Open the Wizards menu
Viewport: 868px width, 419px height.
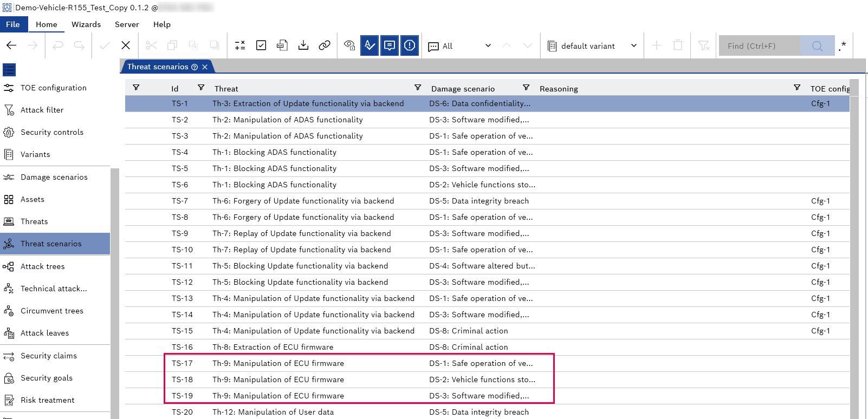86,24
